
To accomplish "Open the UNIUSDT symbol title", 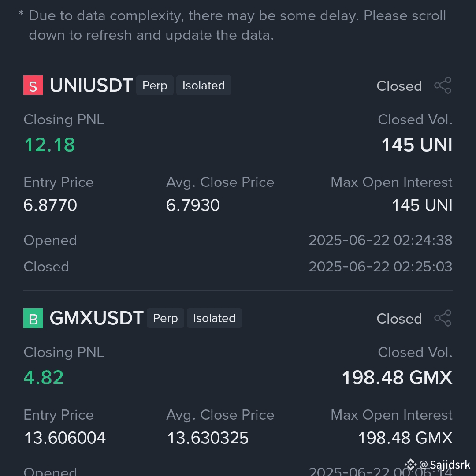I will [91, 86].
